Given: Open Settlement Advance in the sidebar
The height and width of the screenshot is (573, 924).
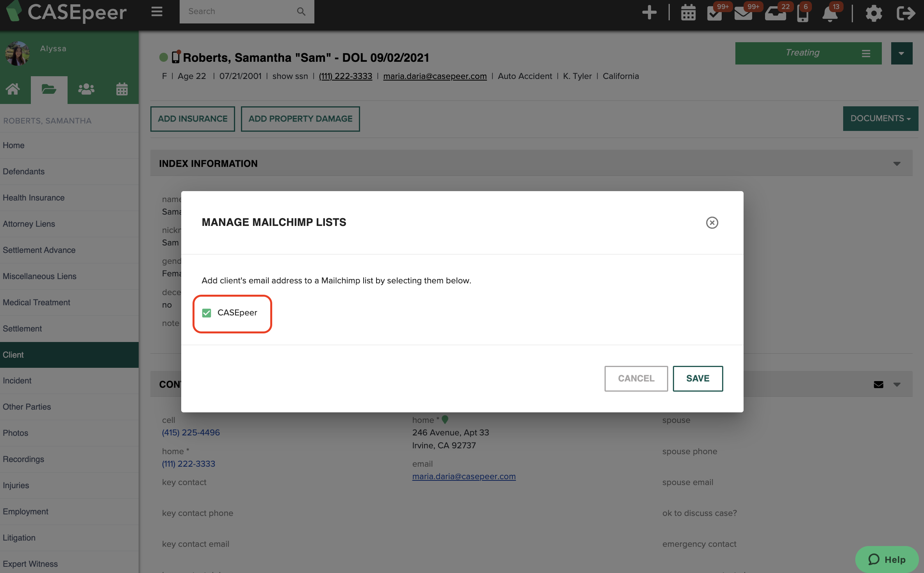Looking at the screenshot, I should 69,250.
